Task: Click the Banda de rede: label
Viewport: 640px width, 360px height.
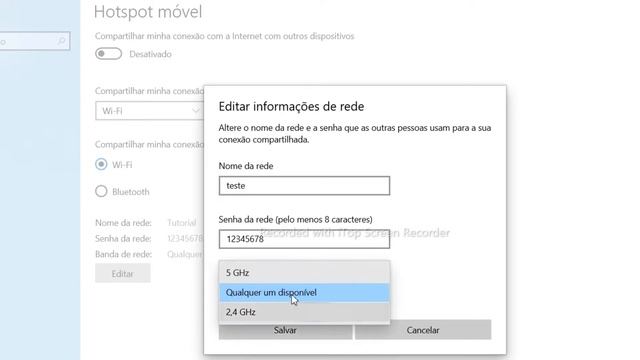Action: [x=123, y=254]
